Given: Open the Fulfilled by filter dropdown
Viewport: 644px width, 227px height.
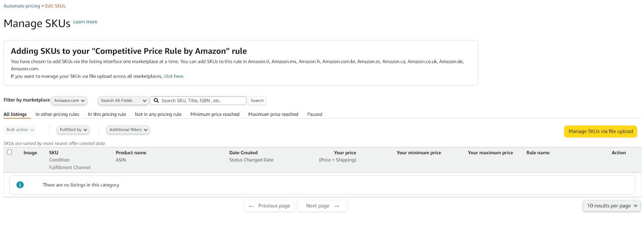Looking at the screenshot, I should pyautogui.click(x=74, y=130).
